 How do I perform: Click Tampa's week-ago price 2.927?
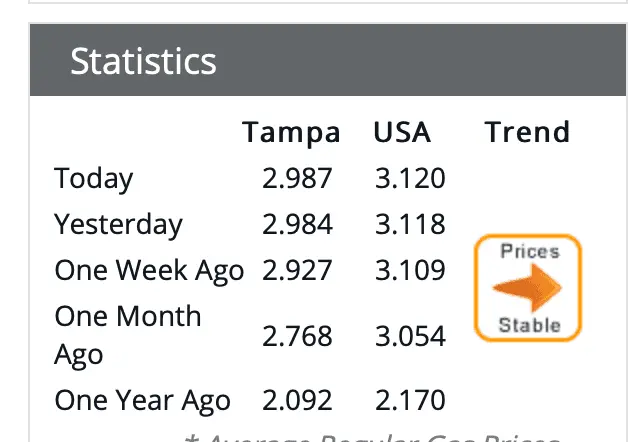pyautogui.click(x=297, y=270)
